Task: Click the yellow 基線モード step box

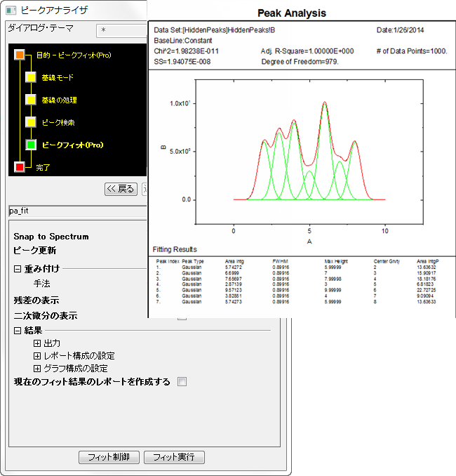Action: [31, 77]
